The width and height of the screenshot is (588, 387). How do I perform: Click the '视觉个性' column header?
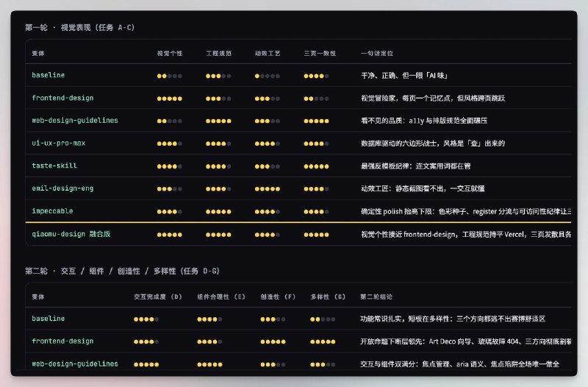point(170,53)
